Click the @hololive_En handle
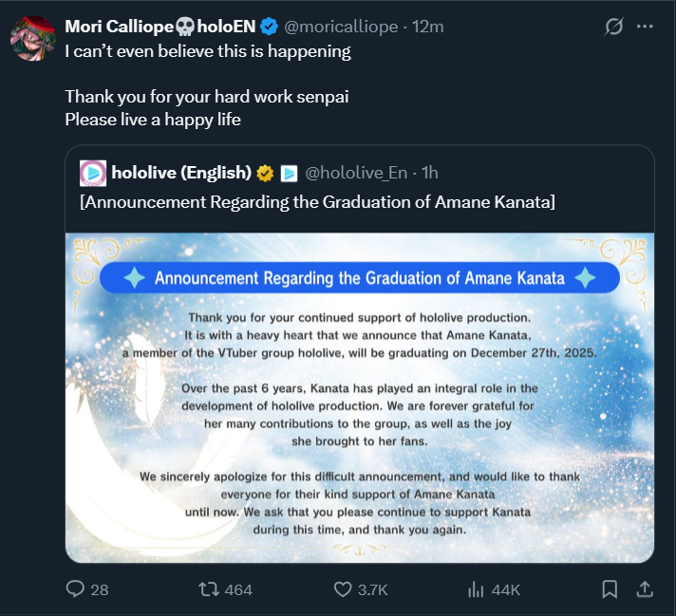The image size is (676, 616). click(357, 173)
